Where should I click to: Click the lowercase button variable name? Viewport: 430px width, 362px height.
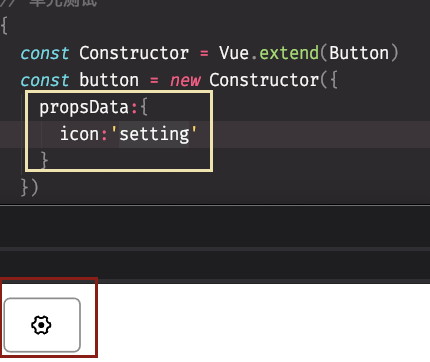(109, 80)
